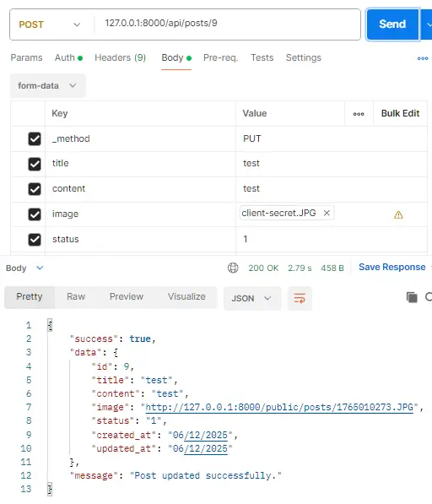Click the 2.79 s response time

(300, 268)
